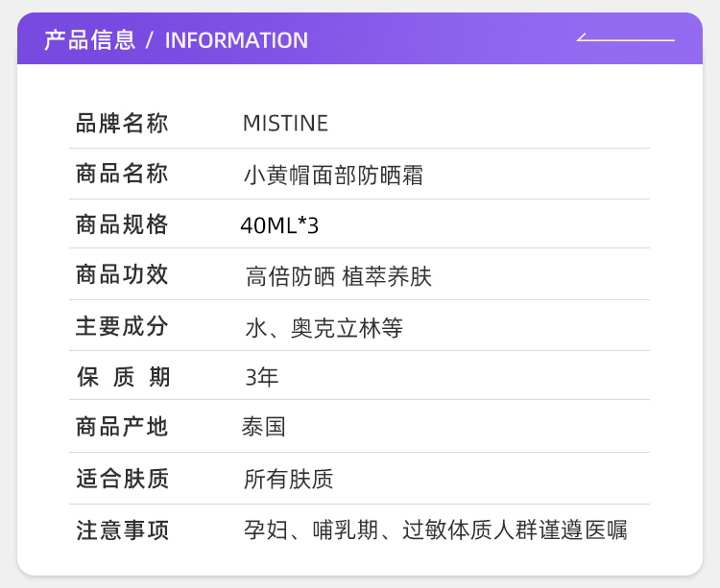This screenshot has width=720, height=588.
Task: Click the 所有肤质 skin type value
Action: click(288, 479)
